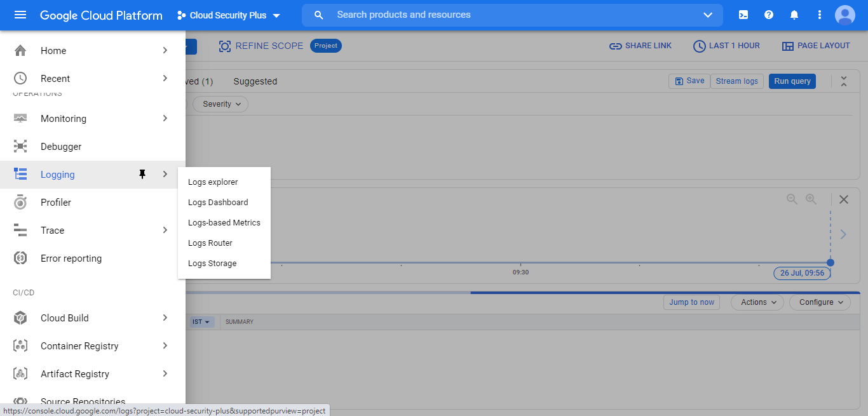Change the IST timezone dropdown
The height and width of the screenshot is (416, 868).
[x=201, y=322]
